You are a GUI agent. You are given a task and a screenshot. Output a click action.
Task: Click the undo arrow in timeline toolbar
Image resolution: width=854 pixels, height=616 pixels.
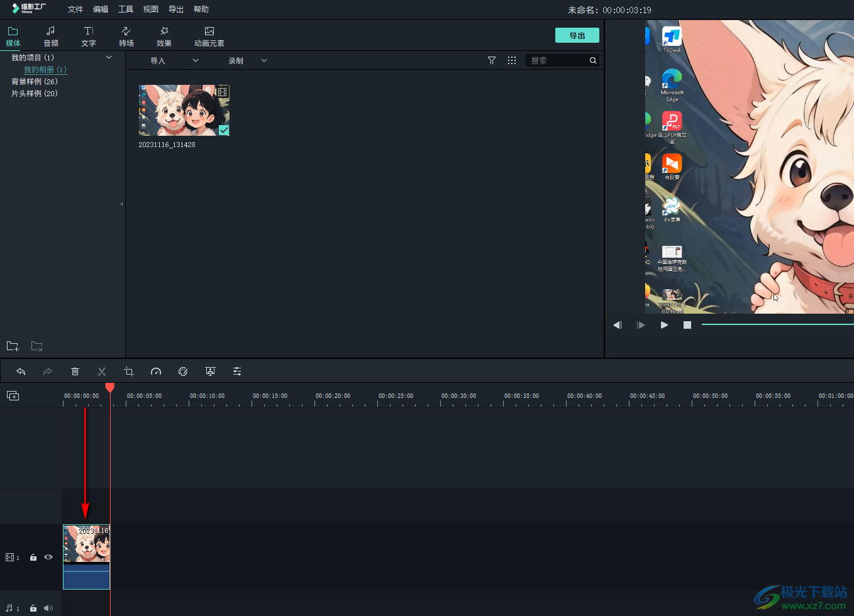coord(21,371)
